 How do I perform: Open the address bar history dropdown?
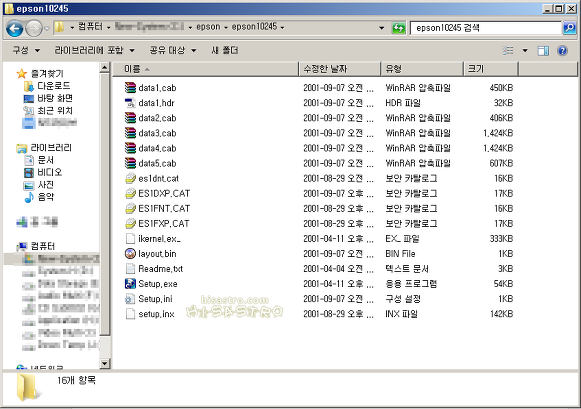pos(382,28)
